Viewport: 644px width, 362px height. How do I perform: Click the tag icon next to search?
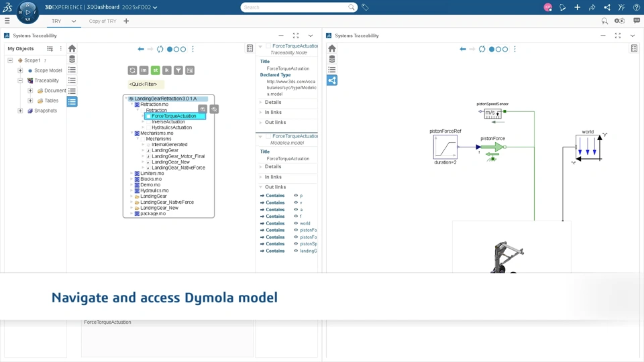coord(365,7)
